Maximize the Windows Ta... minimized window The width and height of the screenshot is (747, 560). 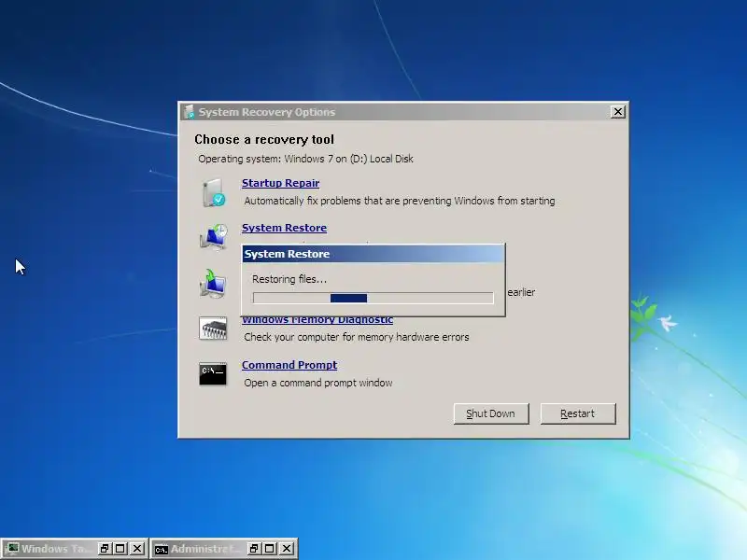(x=120, y=549)
